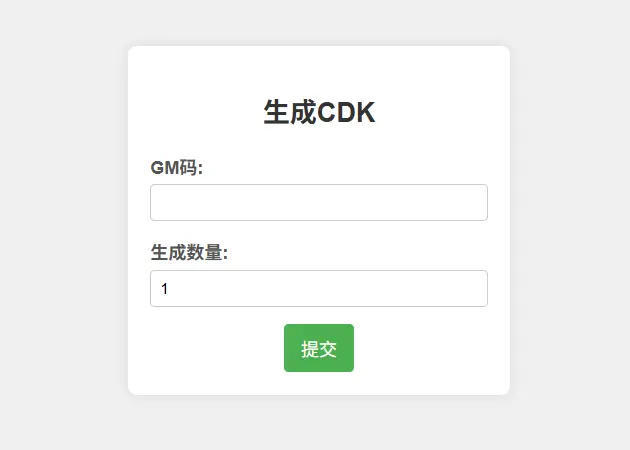
Task: Focus the GM码 text input field
Action: coord(319,202)
